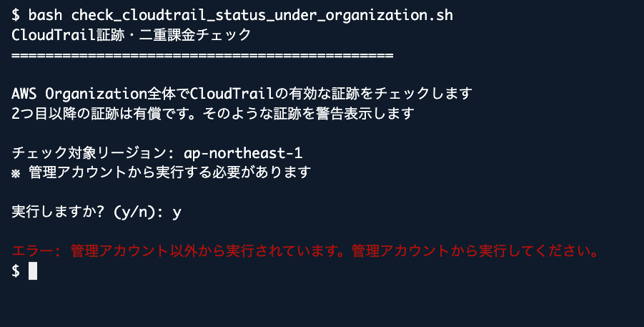Image resolution: width=644 pixels, height=327 pixels.
Task: Click the typed y answer after (y/n):
Action: coord(177,212)
